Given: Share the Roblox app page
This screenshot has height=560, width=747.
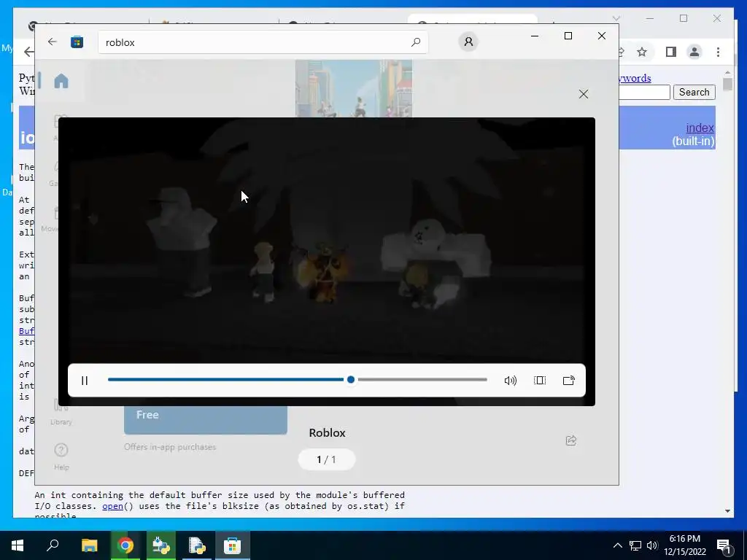Looking at the screenshot, I should 571,440.
